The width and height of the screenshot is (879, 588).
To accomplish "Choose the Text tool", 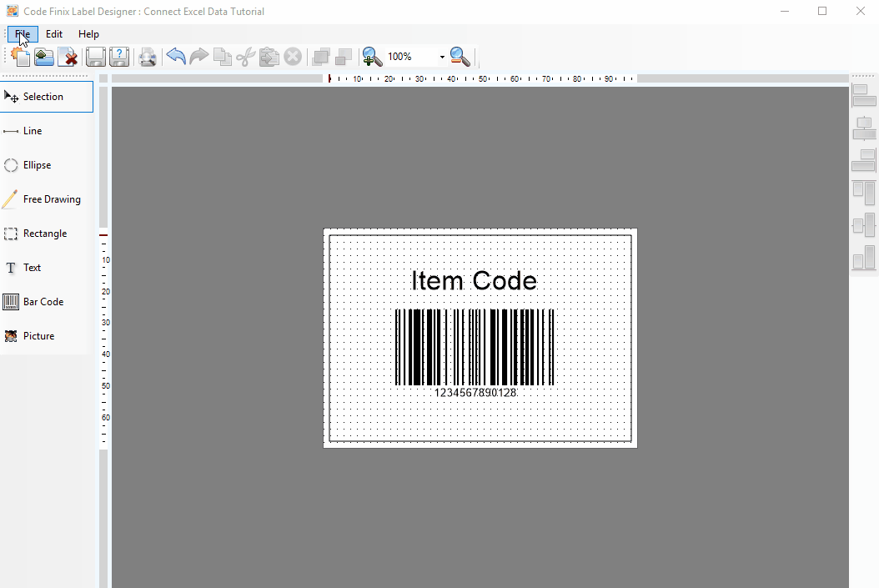I will 47,268.
